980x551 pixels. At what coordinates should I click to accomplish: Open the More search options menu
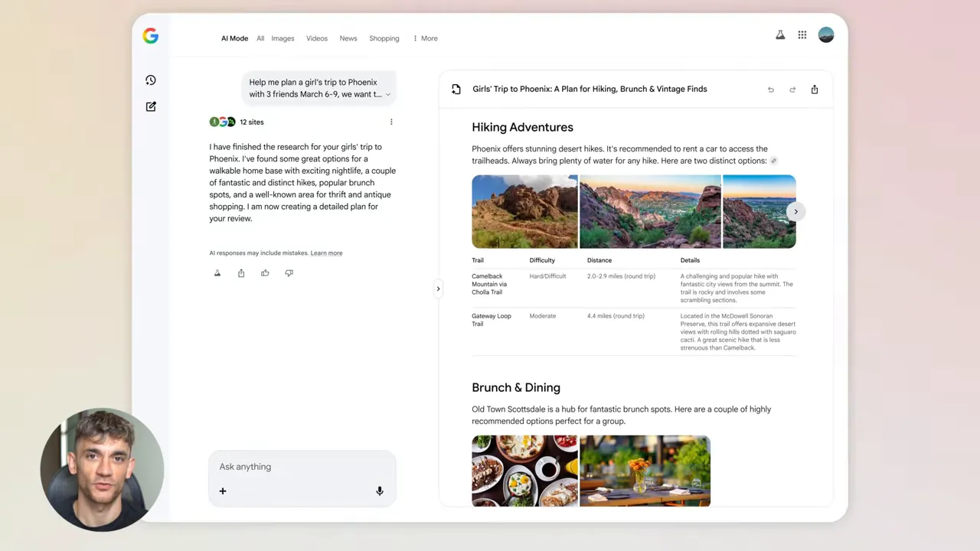pos(426,38)
